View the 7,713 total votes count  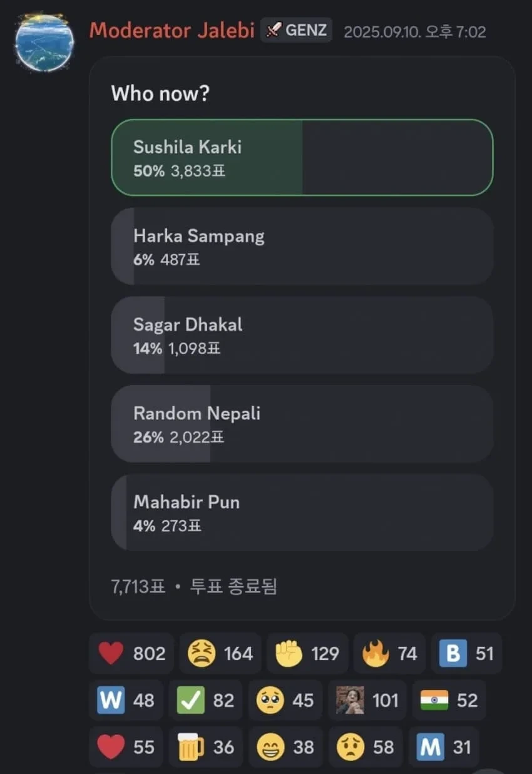[138, 587]
